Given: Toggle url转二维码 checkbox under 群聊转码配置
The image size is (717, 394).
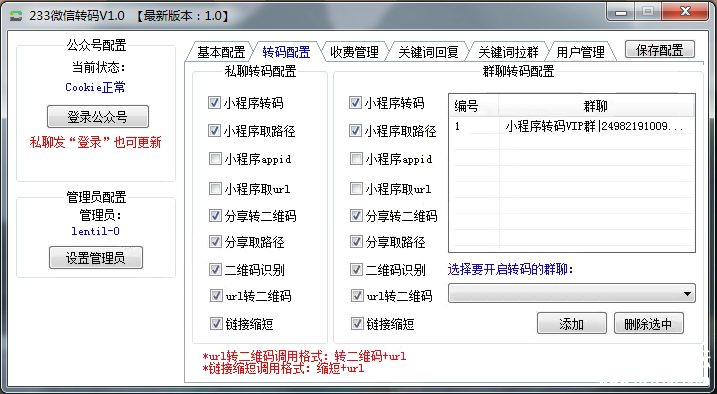Looking at the screenshot, I should (357, 296).
